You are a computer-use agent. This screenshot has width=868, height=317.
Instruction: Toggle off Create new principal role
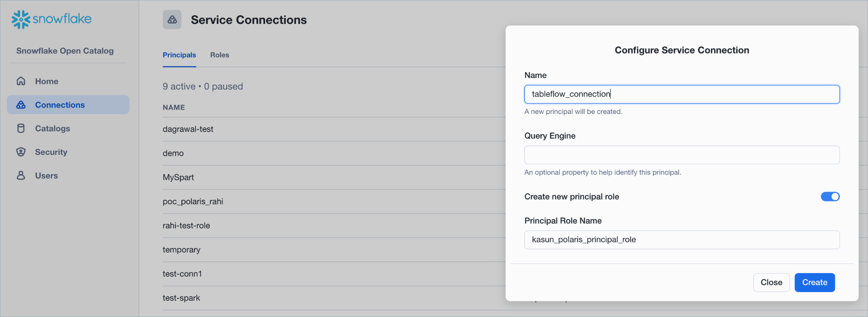coord(830,196)
